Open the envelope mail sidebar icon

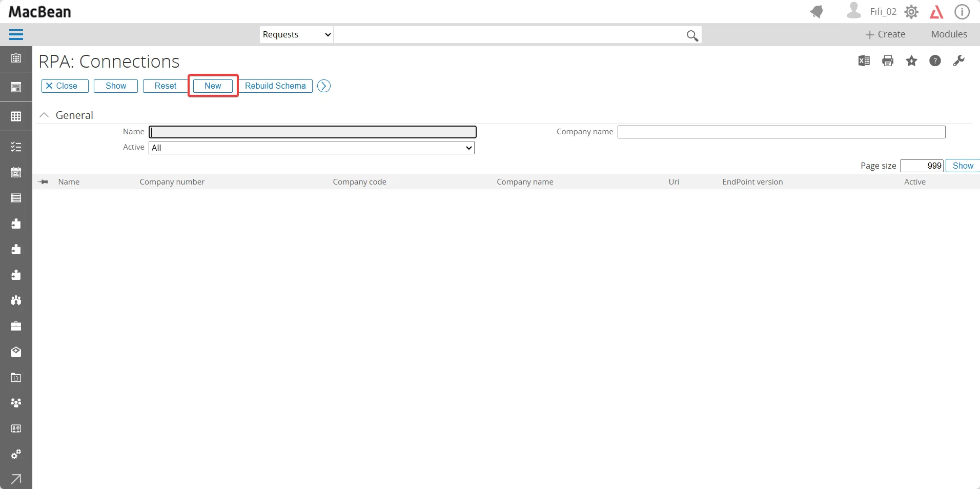pos(16,352)
